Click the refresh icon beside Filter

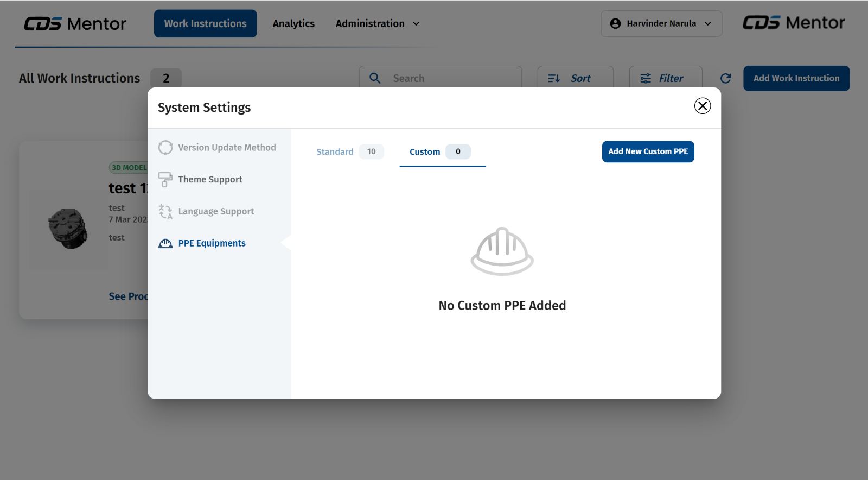click(725, 78)
